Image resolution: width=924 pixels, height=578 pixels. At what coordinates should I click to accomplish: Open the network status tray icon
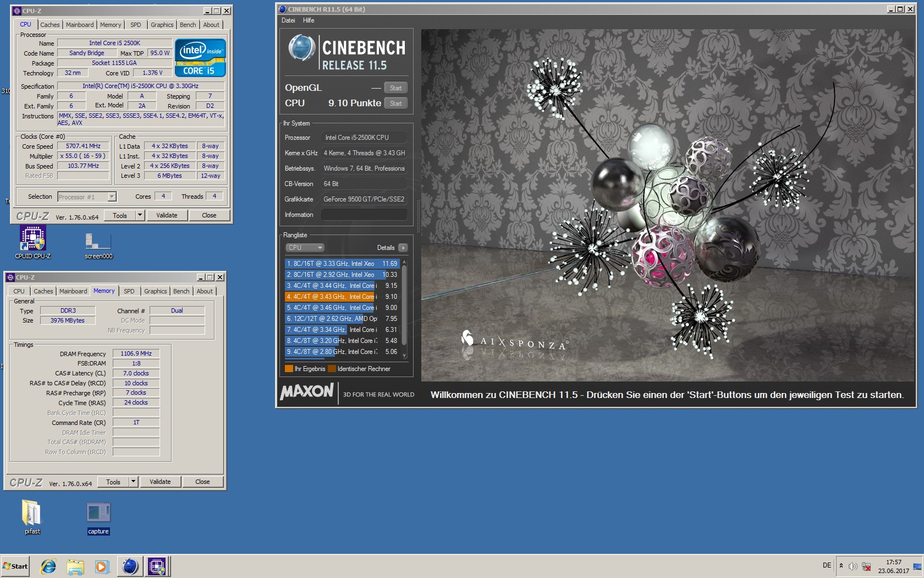866,566
